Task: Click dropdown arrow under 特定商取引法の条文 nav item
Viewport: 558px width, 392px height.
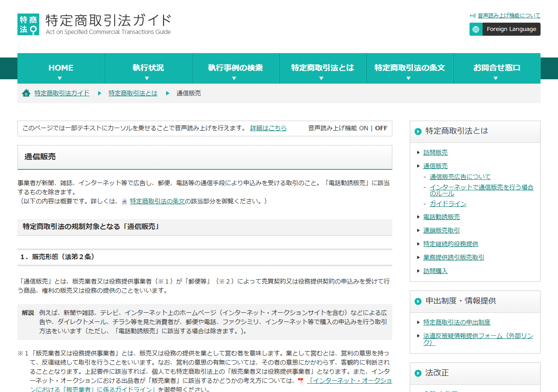Action: click(408, 78)
